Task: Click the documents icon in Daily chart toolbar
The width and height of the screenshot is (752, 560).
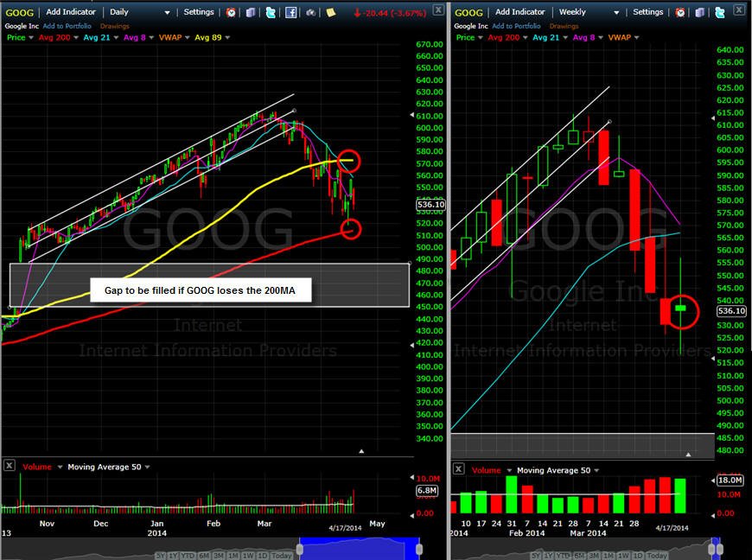Action: point(251,12)
